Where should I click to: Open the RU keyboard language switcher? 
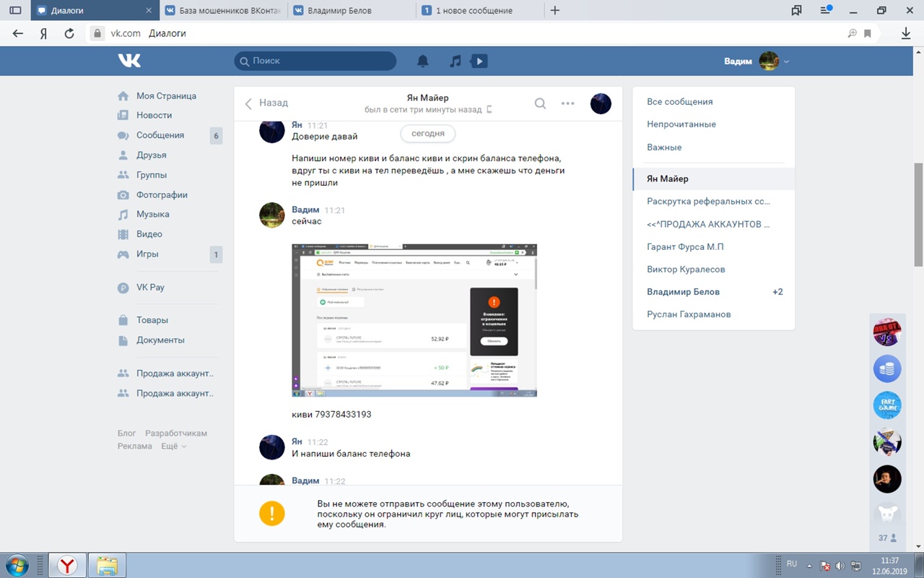pyautogui.click(x=791, y=564)
